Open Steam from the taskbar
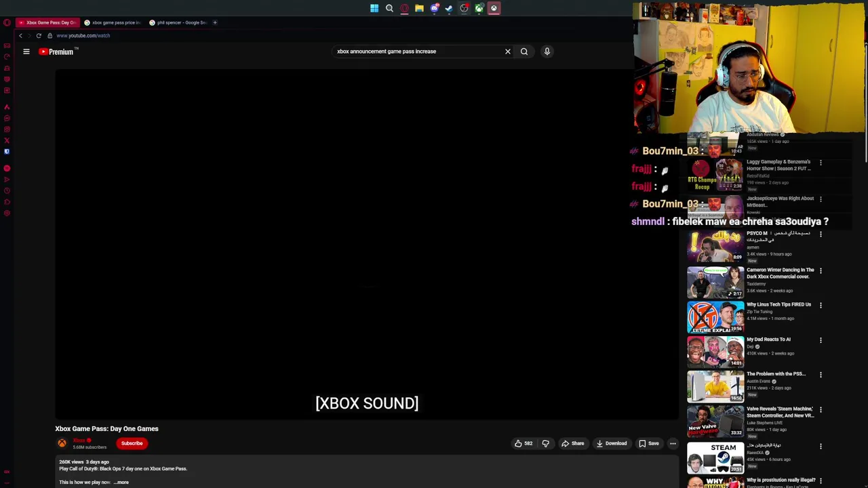Viewport: 868px width, 488px height. tap(449, 8)
